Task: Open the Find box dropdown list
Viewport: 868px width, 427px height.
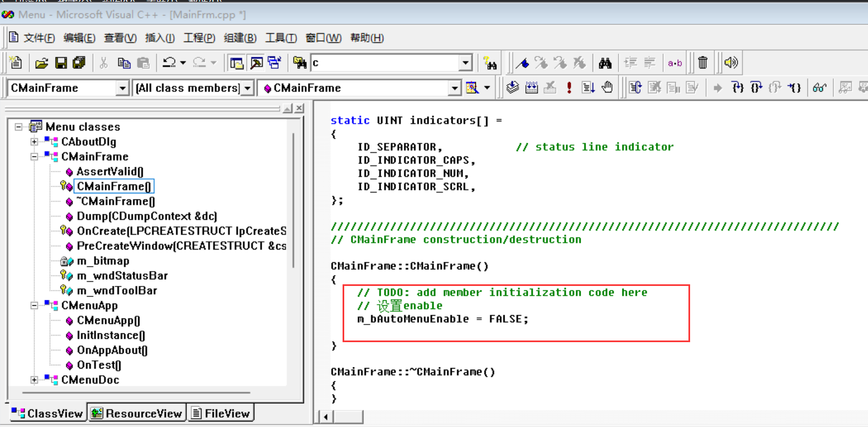Action: [466, 63]
